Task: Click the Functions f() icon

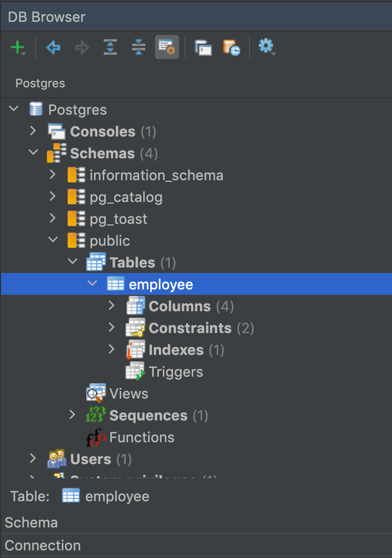Action: pyautogui.click(x=96, y=437)
